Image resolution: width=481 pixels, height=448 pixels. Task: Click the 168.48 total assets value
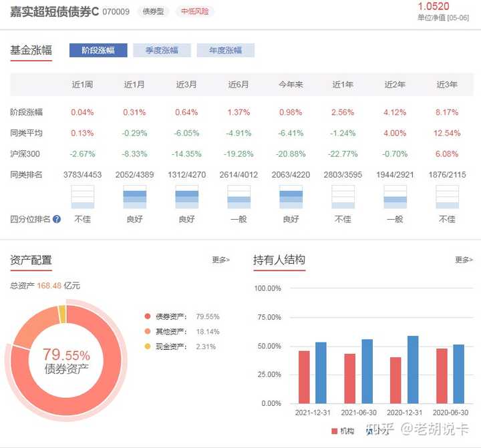[x=49, y=286]
